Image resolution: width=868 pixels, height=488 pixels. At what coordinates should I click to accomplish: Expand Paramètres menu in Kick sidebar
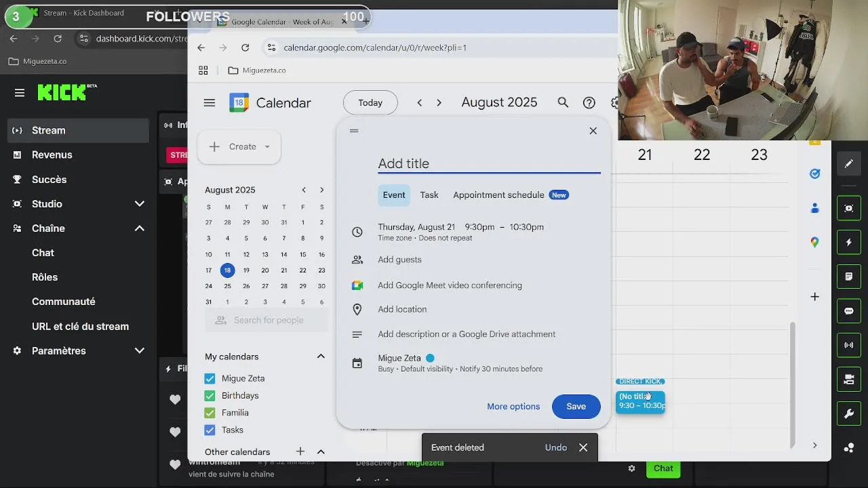pos(140,351)
